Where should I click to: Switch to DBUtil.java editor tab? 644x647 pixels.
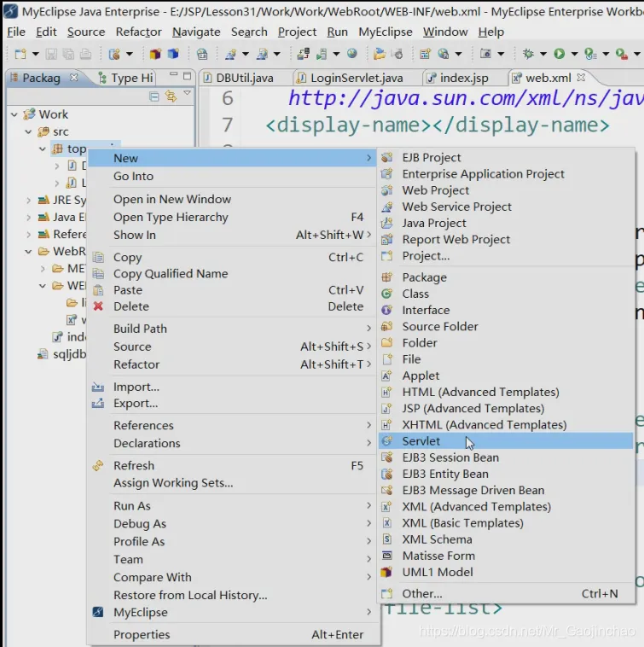(240, 78)
